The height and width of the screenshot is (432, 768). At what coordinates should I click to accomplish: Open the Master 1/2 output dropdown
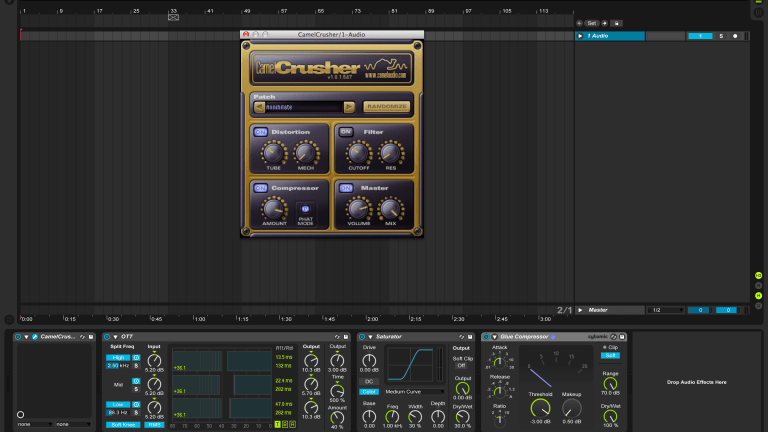665,310
